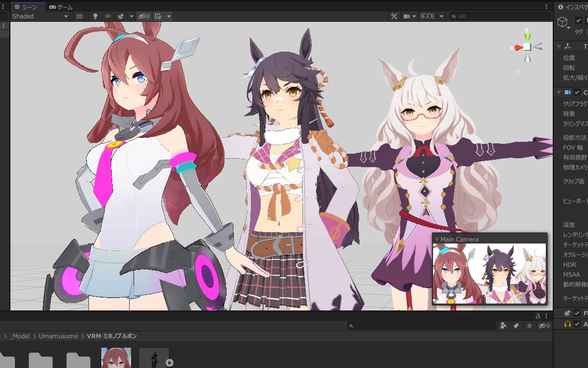Screen dimensions: 588x368
Task: Open the Shaded draw mode dropdown
Action: pyautogui.click(x=40, y=16)
